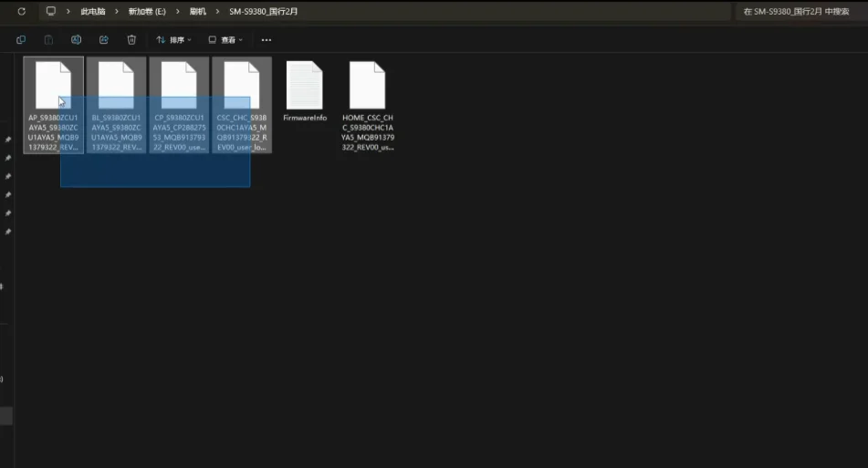
Task: Open the three-dots more options menu
Action: (x=267, y=40)
